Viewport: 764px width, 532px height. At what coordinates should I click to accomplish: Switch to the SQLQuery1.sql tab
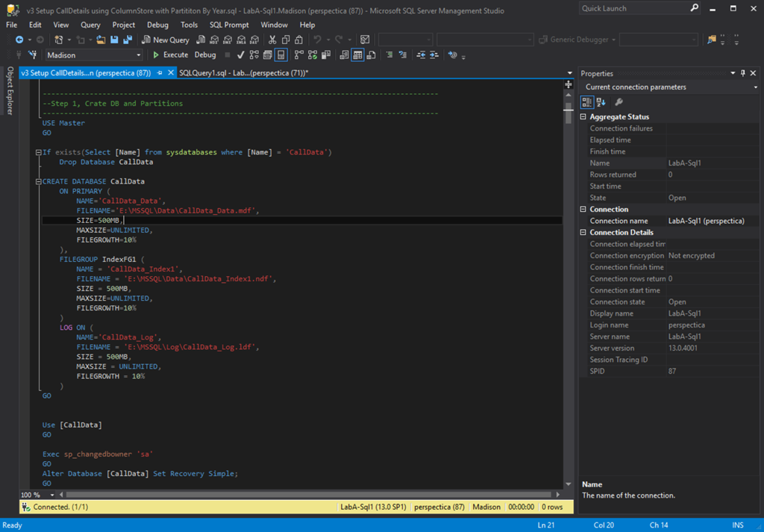[x=243, y=73]
